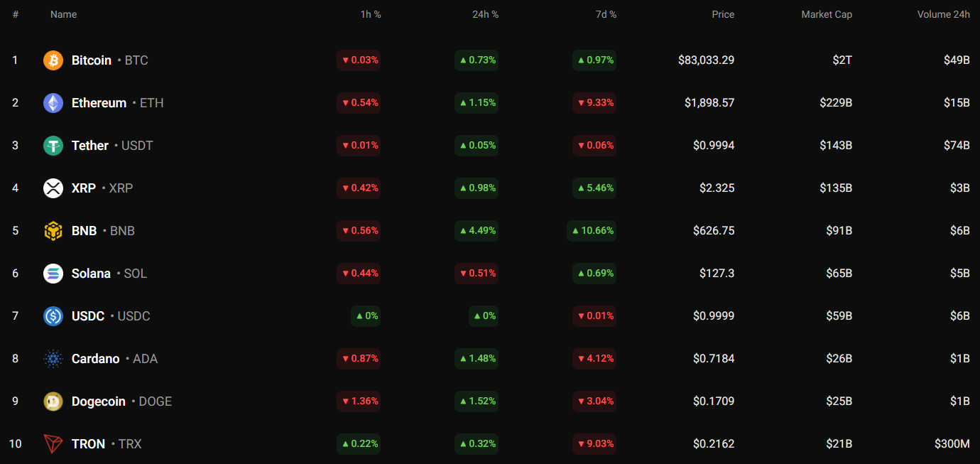Click the Ethereum diamond logo icon
980x464 pixels.
[53, 103]
